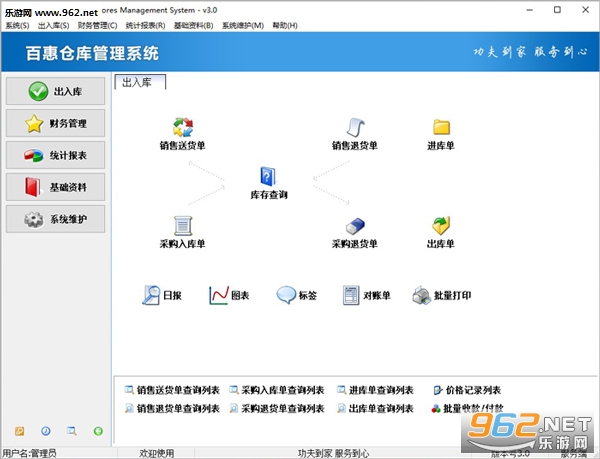Open 采购退货单查询列表 link

(x=277, y=409)
